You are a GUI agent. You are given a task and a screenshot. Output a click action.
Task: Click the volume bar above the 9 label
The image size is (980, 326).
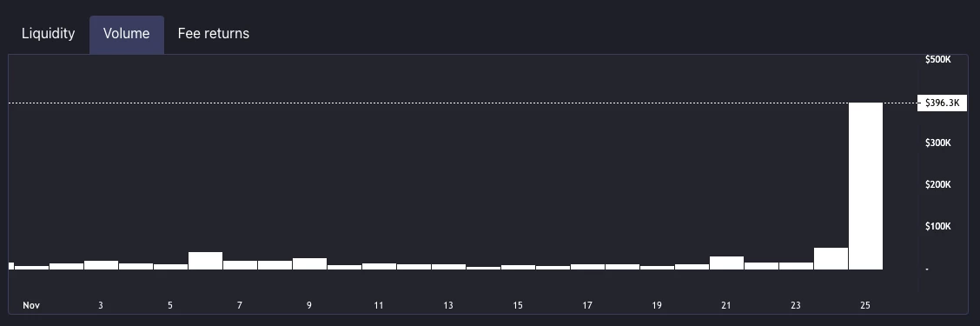(309, 263)
